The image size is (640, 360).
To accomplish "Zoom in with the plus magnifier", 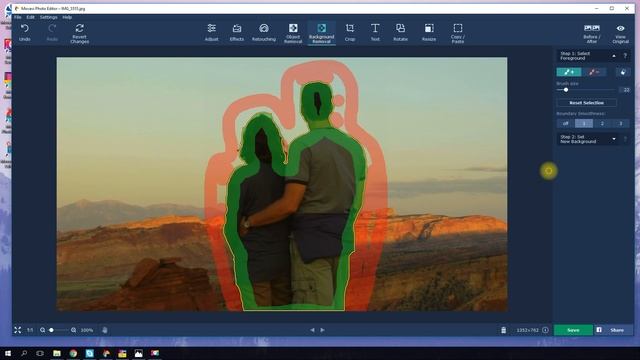I will (73, 330).
